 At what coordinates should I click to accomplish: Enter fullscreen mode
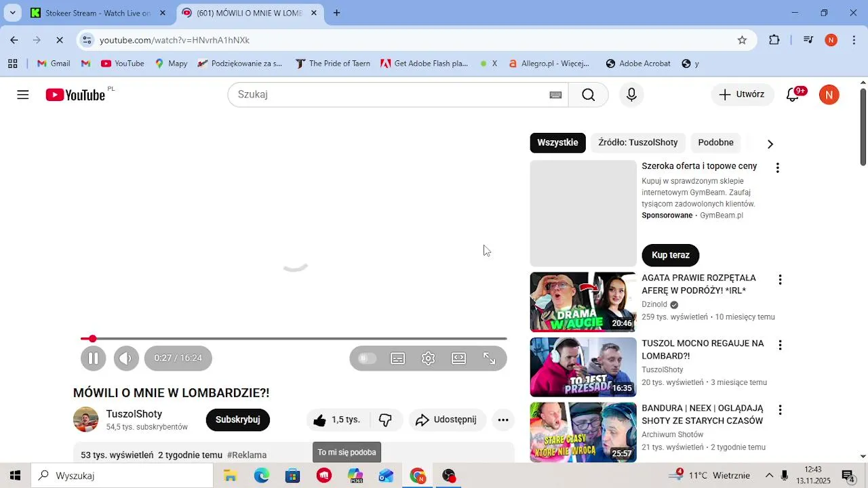tap(489, 358)
